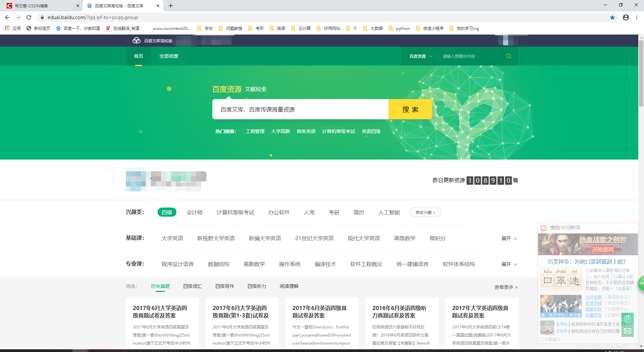Click the yellow 搜索 button
The height and width of the screenshot is (352, 644).
pyautogui.click(x=410, y=109)
